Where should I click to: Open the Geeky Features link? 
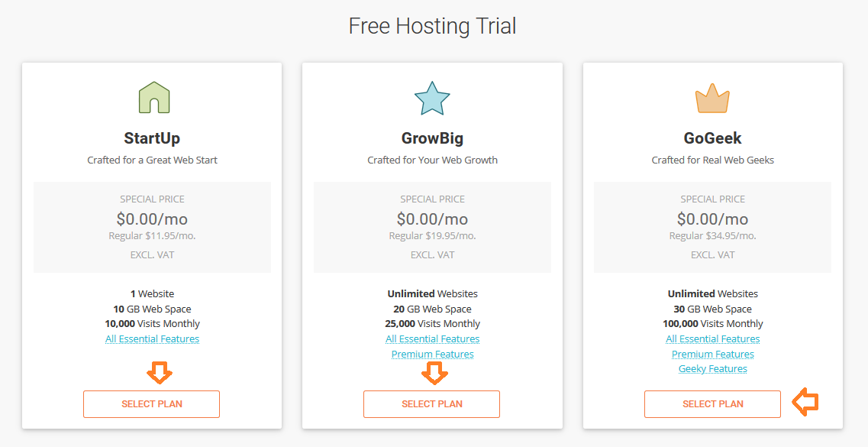[x=712, y=369]
